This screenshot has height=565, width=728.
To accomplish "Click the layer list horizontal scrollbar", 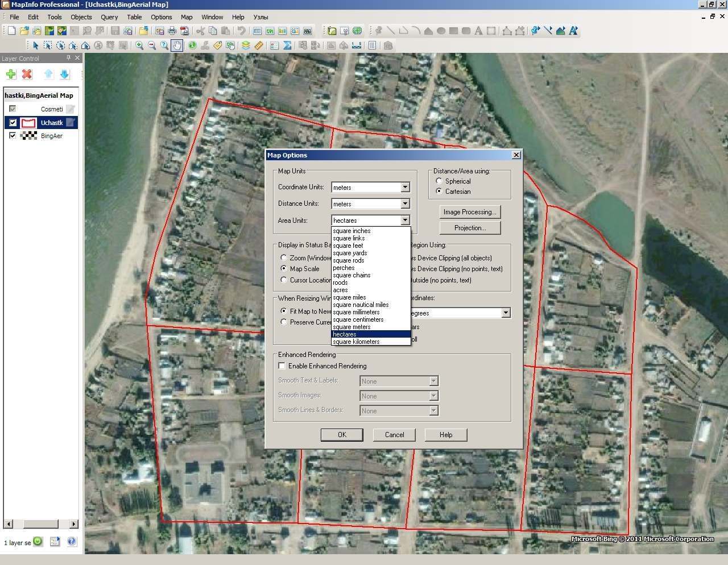I will click(41, 524).
